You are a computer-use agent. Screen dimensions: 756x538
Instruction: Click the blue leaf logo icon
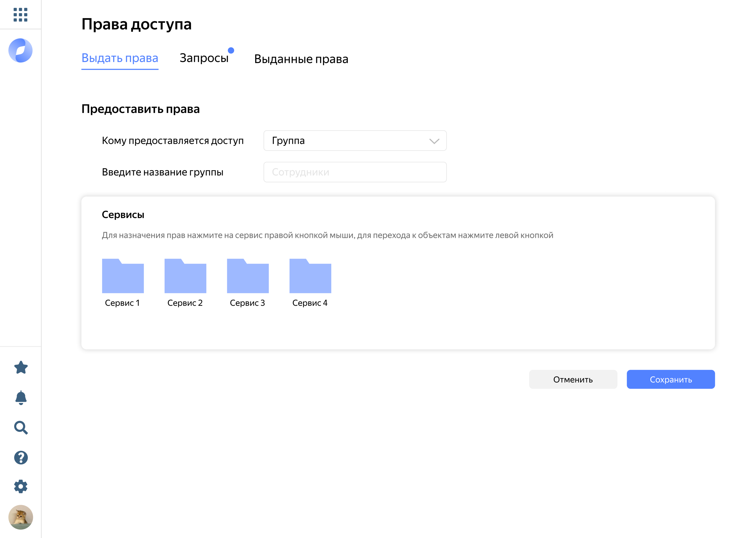21,50
